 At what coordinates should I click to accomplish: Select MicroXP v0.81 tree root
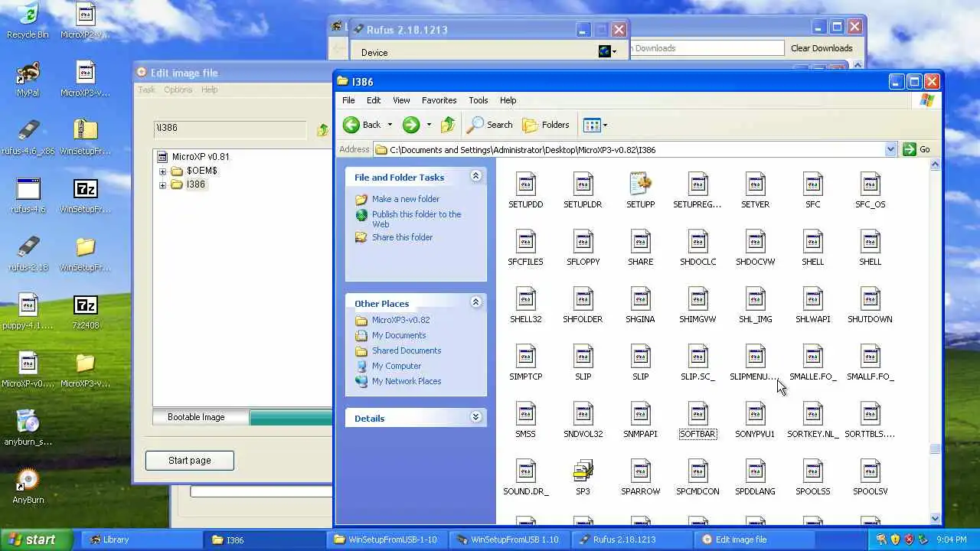click(x=201, y=157)
